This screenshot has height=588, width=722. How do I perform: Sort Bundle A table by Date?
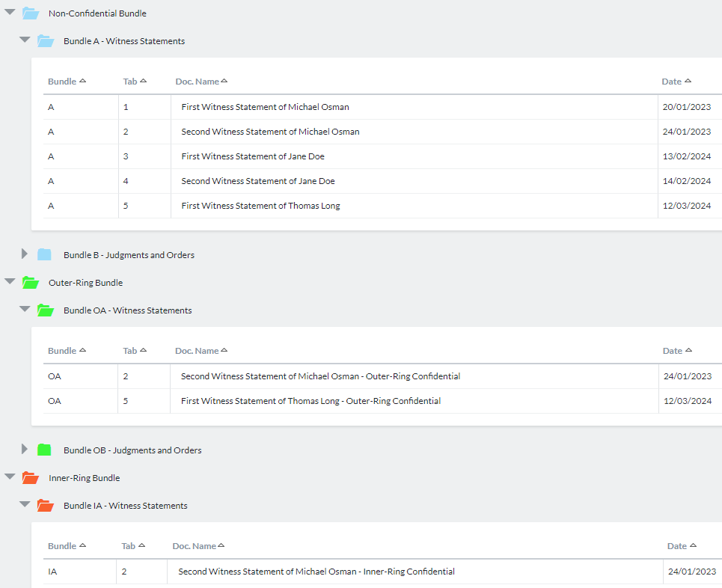(676, 82)
